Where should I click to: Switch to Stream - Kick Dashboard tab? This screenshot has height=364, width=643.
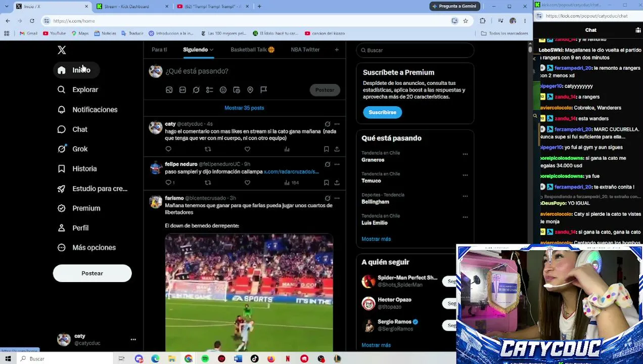click(132, 7)
